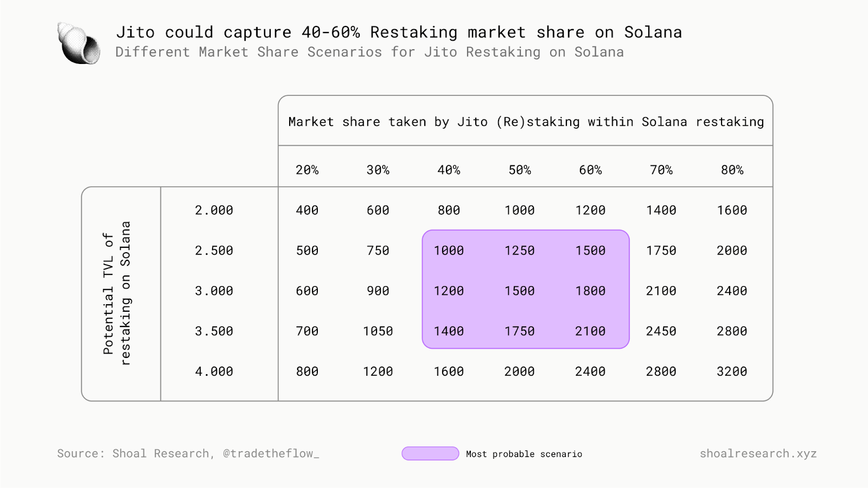Click the purple legend swatch

[x=430, y=454]
